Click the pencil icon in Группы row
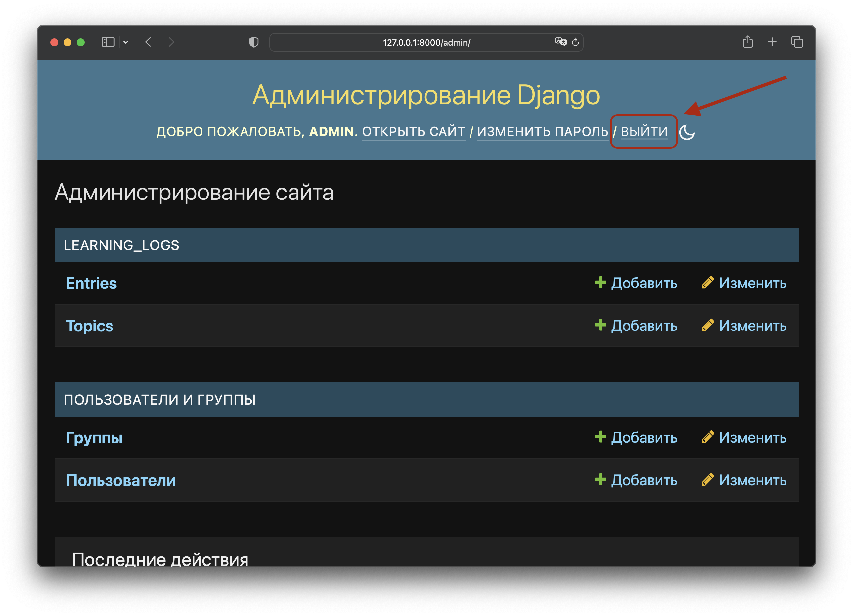 coord(708,437)
